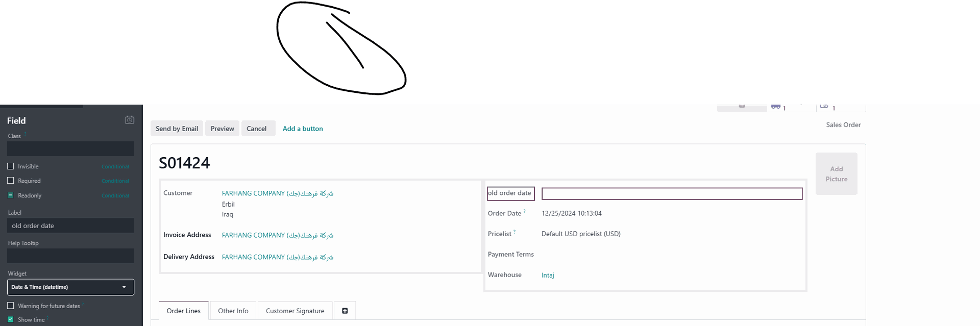The image size is (980, 326).
Task: Click the Order Date value 12/25/2024 10:13:04
Action: click(572, 213)
